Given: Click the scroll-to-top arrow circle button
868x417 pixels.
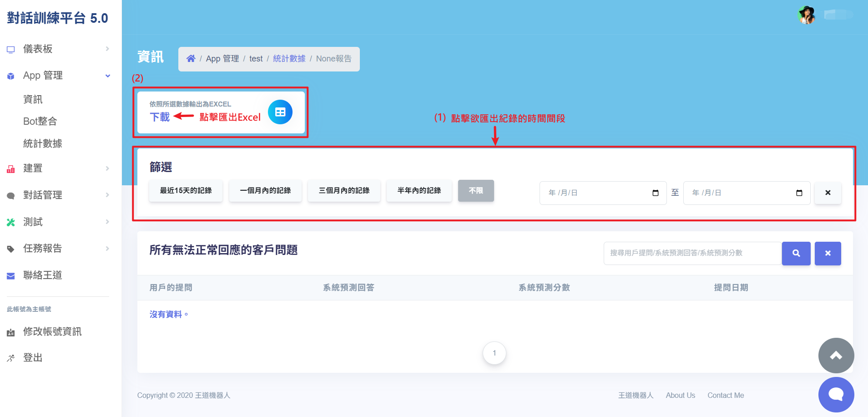Looking at the screenshot, I should click(836, 356).
